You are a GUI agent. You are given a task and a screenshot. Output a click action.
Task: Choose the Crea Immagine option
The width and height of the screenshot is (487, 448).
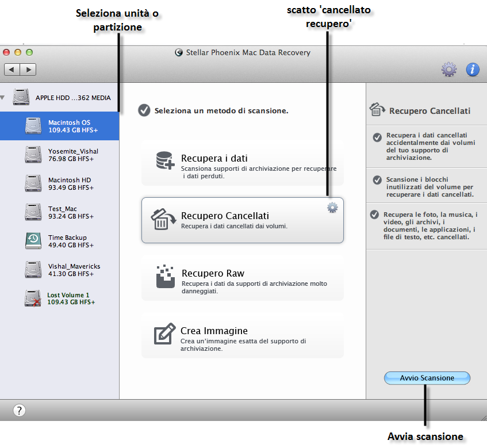tap(243, 335)
